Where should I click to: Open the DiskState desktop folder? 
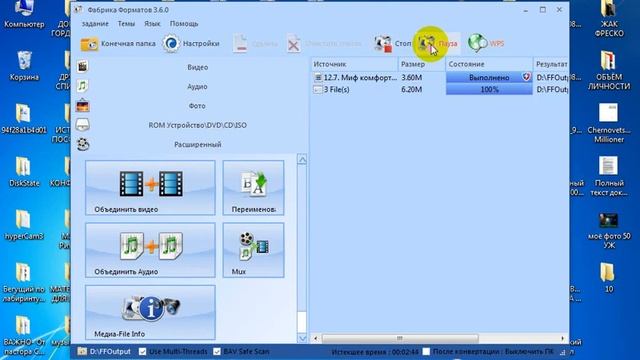(24, 172)
